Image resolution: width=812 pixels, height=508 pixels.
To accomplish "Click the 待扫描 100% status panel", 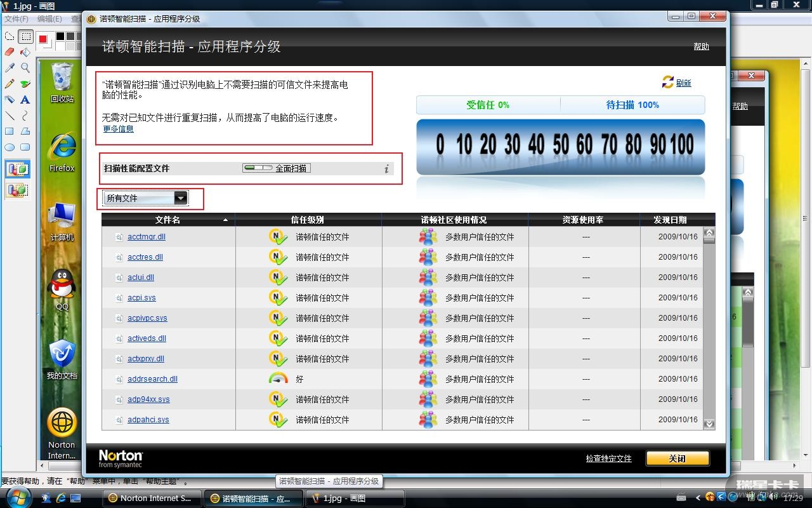I will (632, 105).
